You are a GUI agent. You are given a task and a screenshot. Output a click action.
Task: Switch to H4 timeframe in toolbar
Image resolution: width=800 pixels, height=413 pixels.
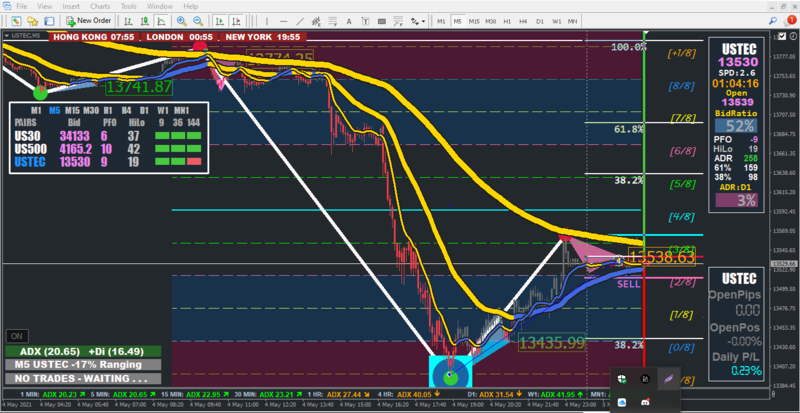[523, 21]
